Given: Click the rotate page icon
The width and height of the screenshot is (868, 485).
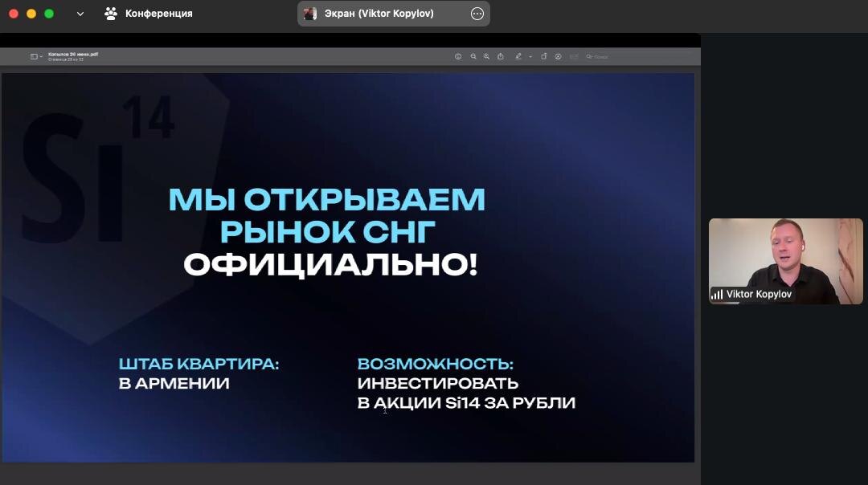Looking at the screenshot, I should (x=543, y=56).
